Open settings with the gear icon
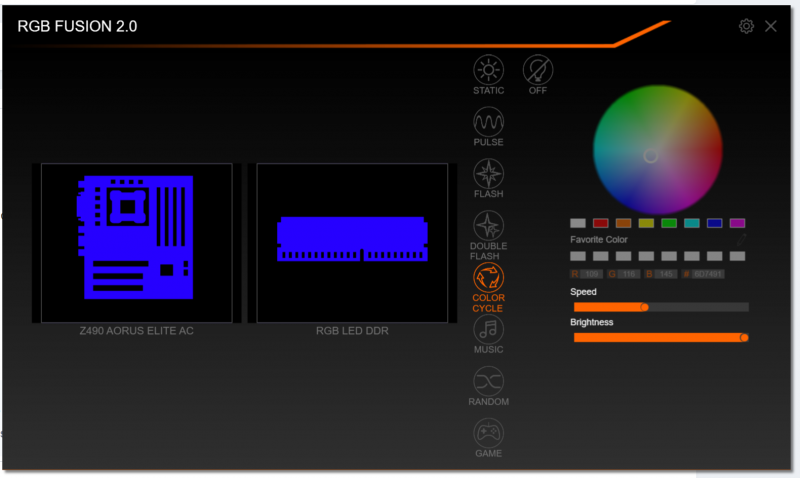The width and height of the screenshot is (800, 478). pos(746,26)
